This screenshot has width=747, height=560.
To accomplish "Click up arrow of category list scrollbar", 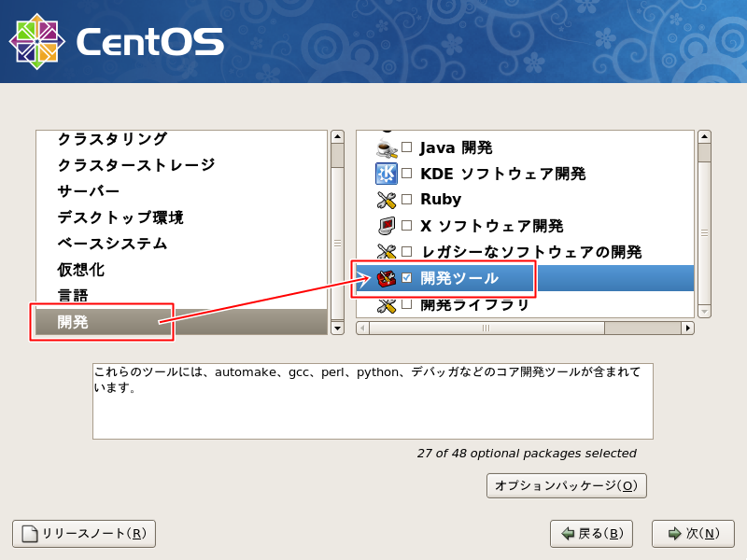I will (337, 137).
